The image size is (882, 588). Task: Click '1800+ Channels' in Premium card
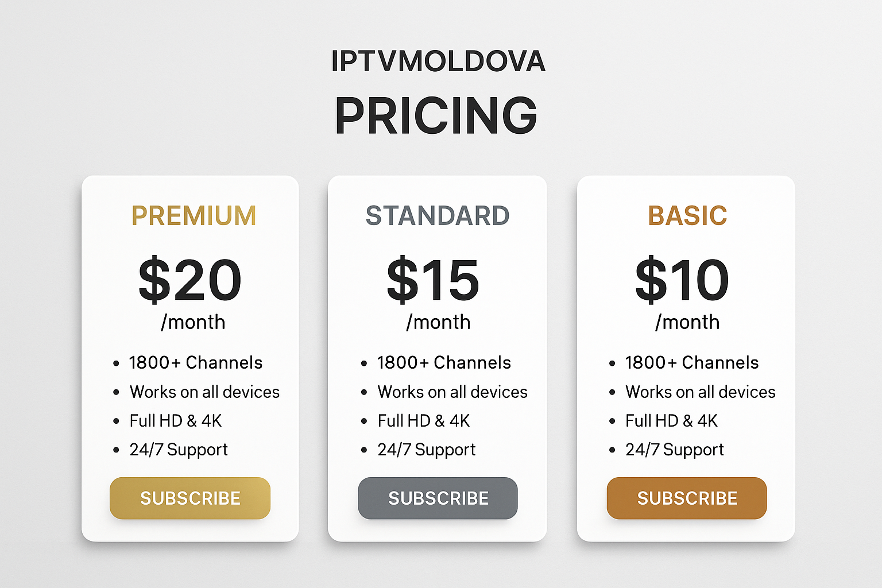click(x=196, y=363)
